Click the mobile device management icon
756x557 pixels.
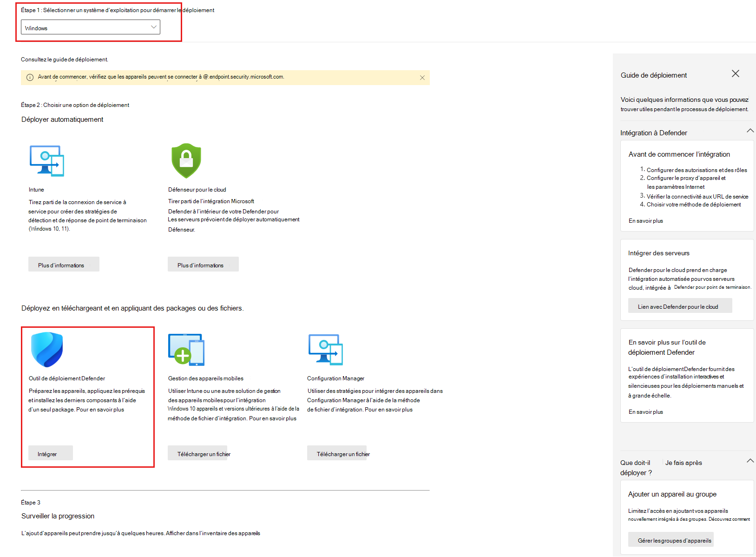[x=186, y=350]
